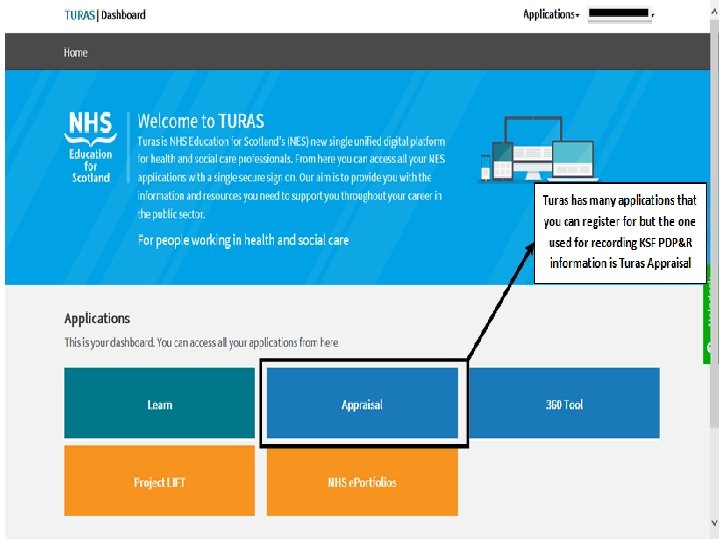Open the Learn application tile

pos(159,403)
